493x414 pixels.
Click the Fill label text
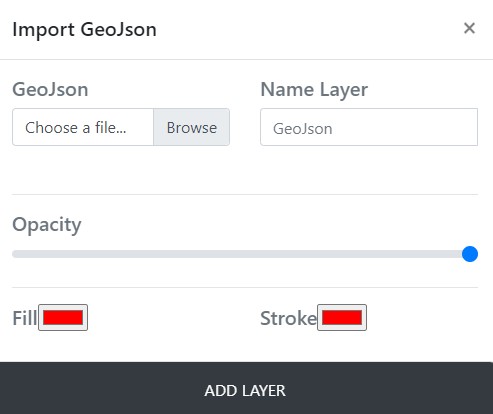[x=25, y=318]
